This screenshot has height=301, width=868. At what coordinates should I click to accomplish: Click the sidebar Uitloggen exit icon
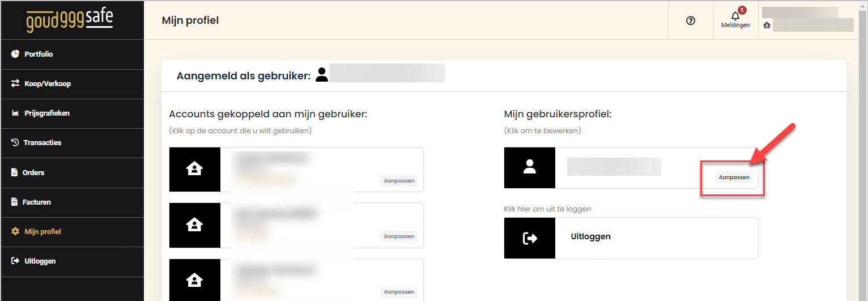click(x=15, y=261)
